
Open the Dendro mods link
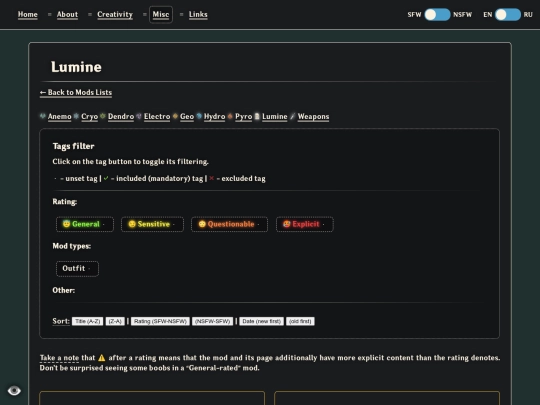121,116
